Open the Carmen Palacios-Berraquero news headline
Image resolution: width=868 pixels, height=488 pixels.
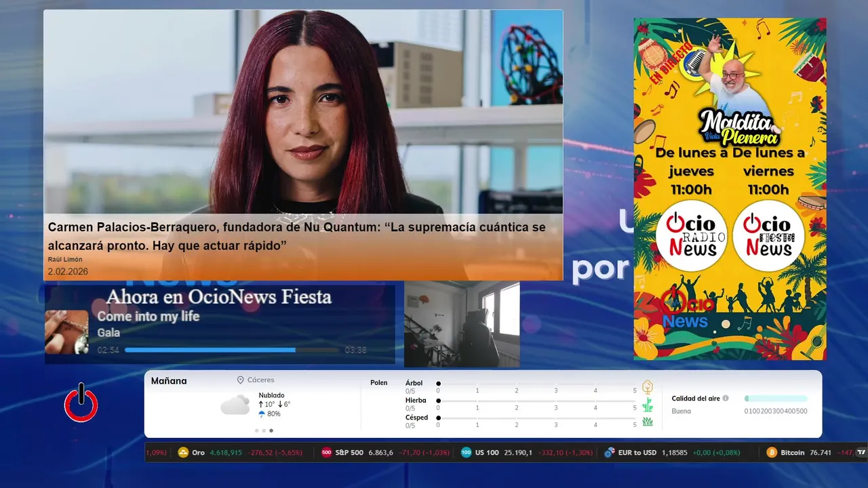coord(297,237)
